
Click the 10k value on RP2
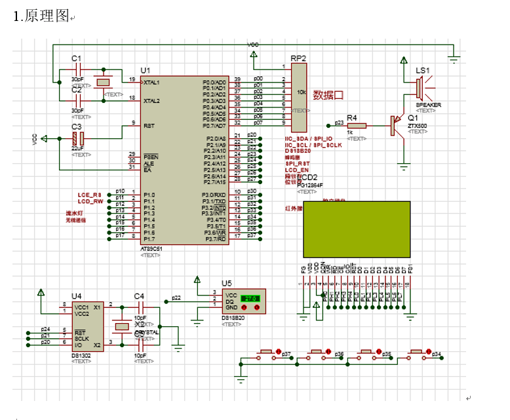pyautogui.click(x=301, y=92)
